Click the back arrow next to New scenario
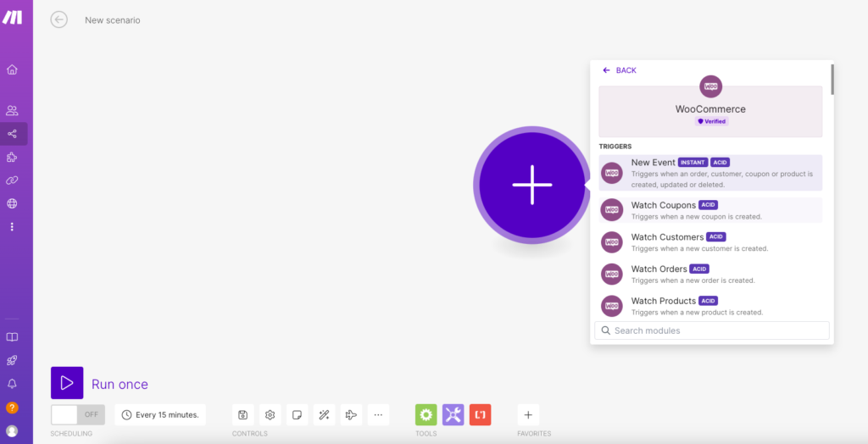The image size is (868, 444). [58, 19]
